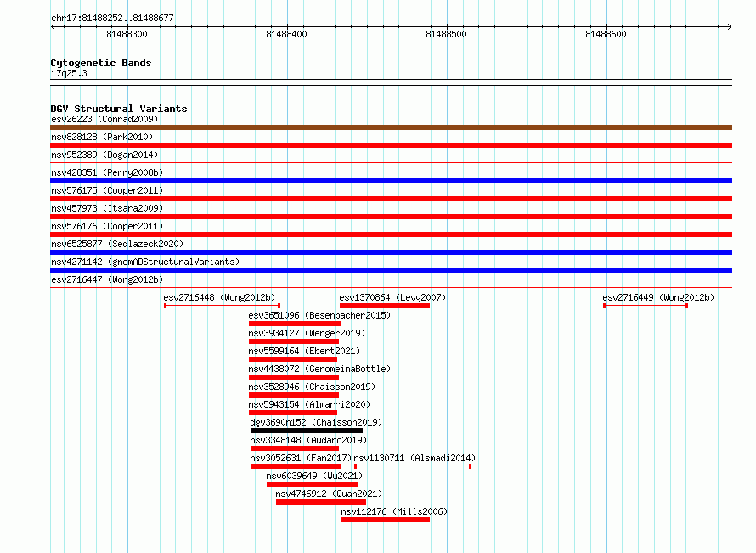Open the nsv4438072 (GenomeinaBottle) label
This screenshot has height=553, width=756.
click(319, 369)
